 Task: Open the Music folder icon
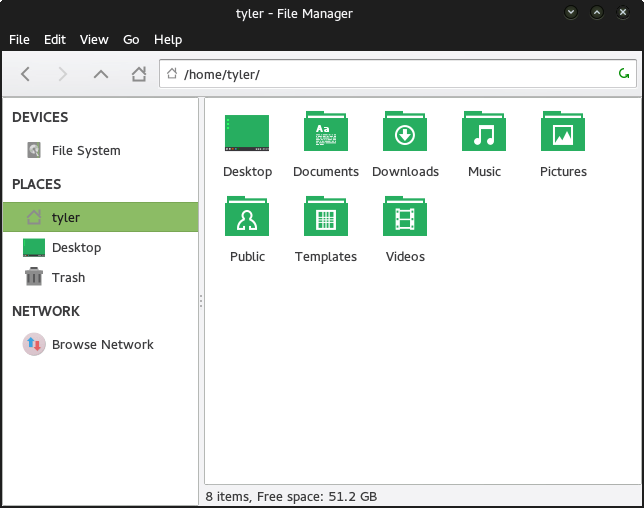(x=484, y=131)
